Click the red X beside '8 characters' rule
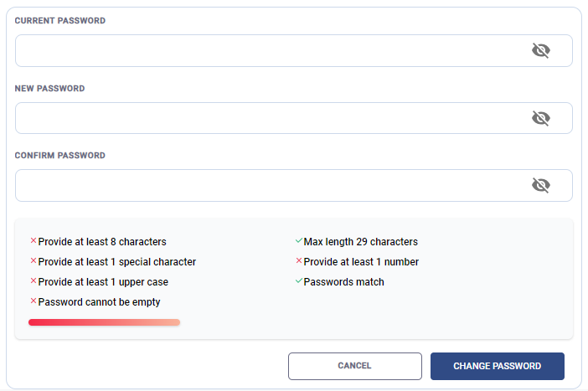This screenshot has width=588, height=391. tap(34, 241)
